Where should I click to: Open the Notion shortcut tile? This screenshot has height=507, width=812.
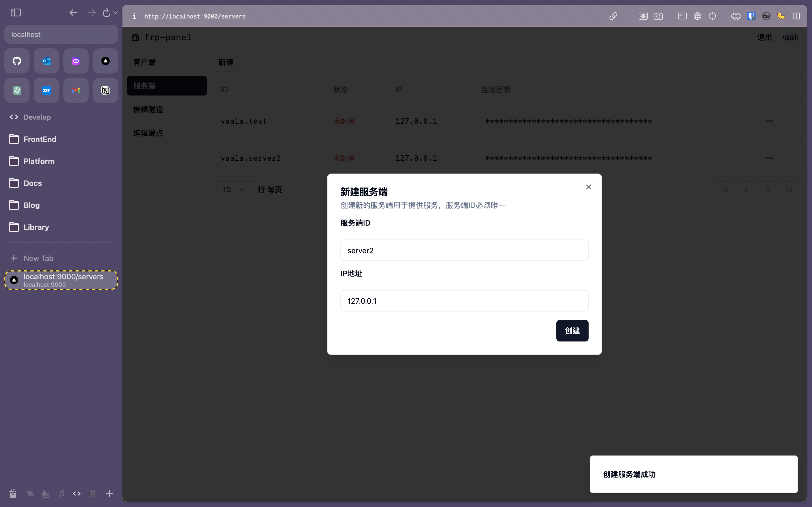(x=105, y=91)
